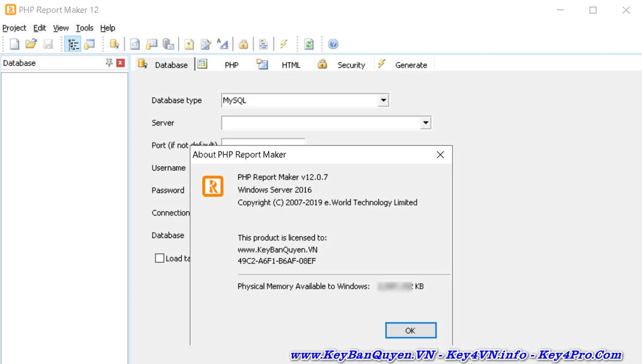Toggle the Load tables checkbox

tap(159, 258)
